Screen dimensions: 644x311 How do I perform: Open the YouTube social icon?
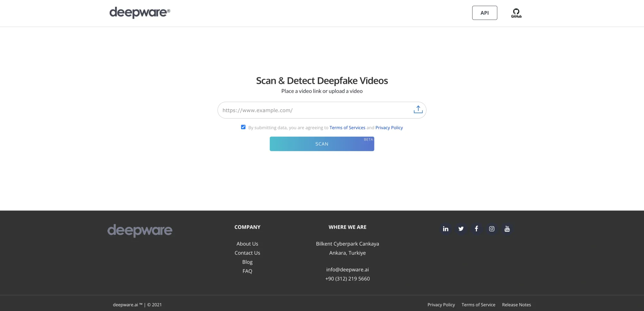(x=507, y=229)
